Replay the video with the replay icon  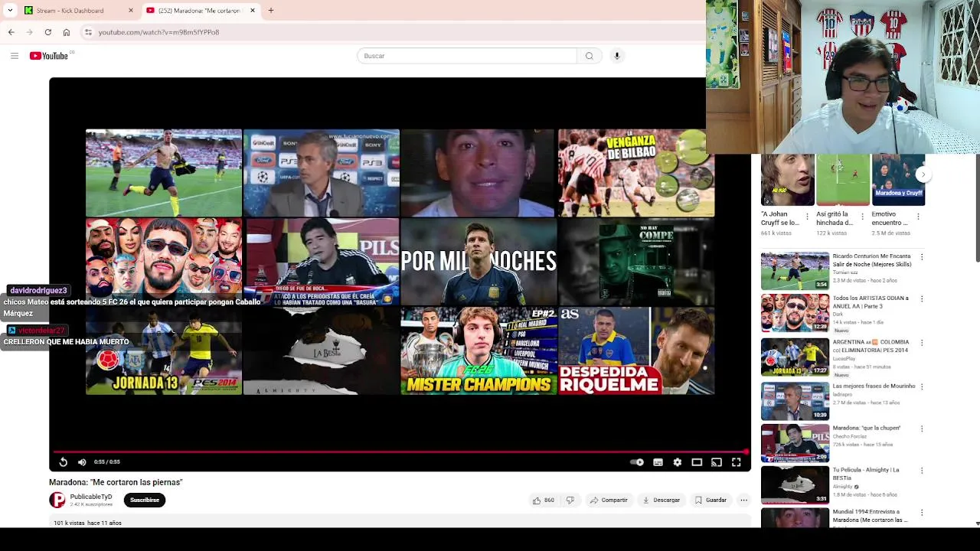point(63,462)
